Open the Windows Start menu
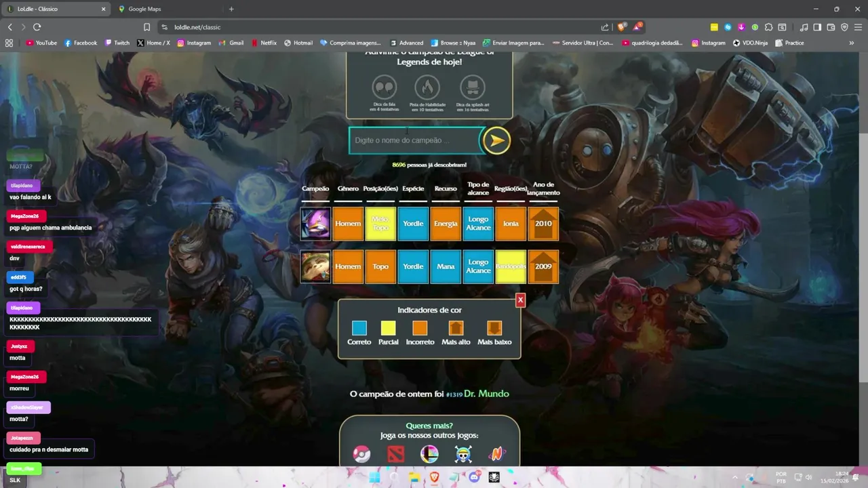868x488 pixels. pyautogui.click(x=374, y=477)
